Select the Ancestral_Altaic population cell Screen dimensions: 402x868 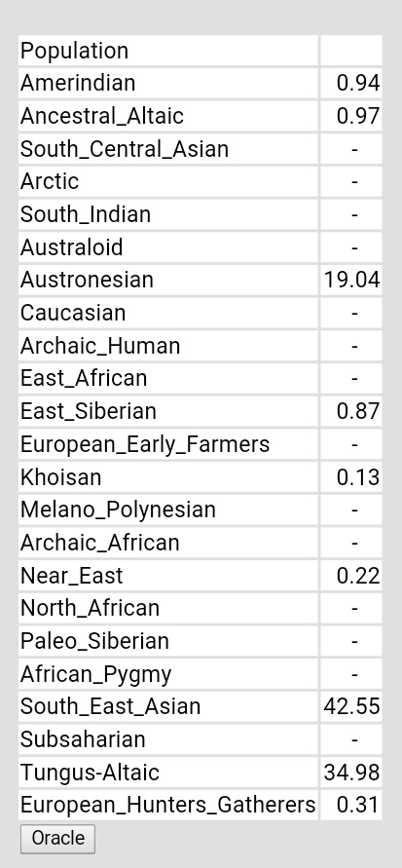(168, 116)
